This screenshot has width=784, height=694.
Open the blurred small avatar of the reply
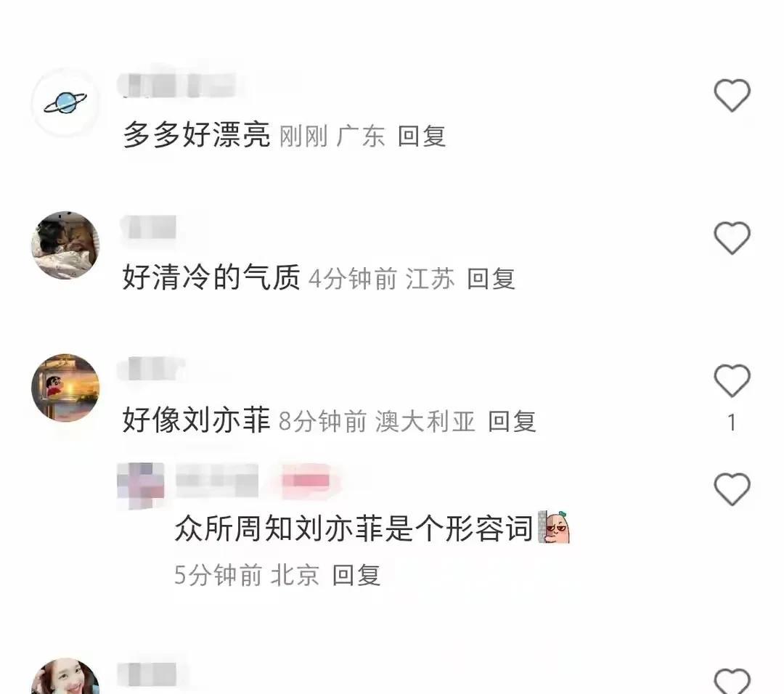(x=141, y=486)
